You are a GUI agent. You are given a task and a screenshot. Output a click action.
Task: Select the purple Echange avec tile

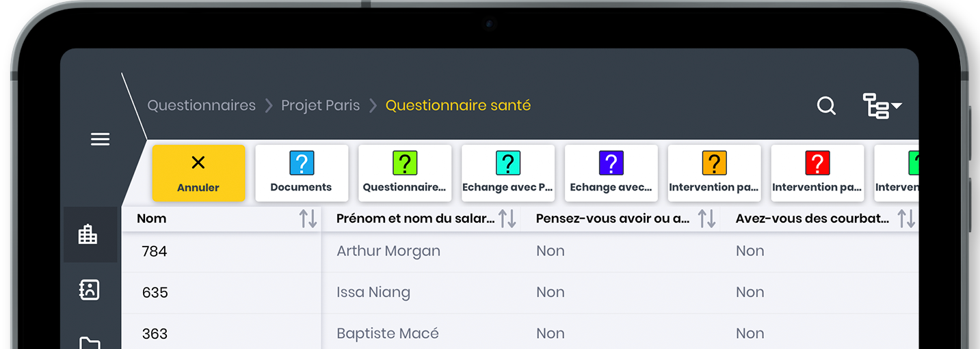click(611, 173)
